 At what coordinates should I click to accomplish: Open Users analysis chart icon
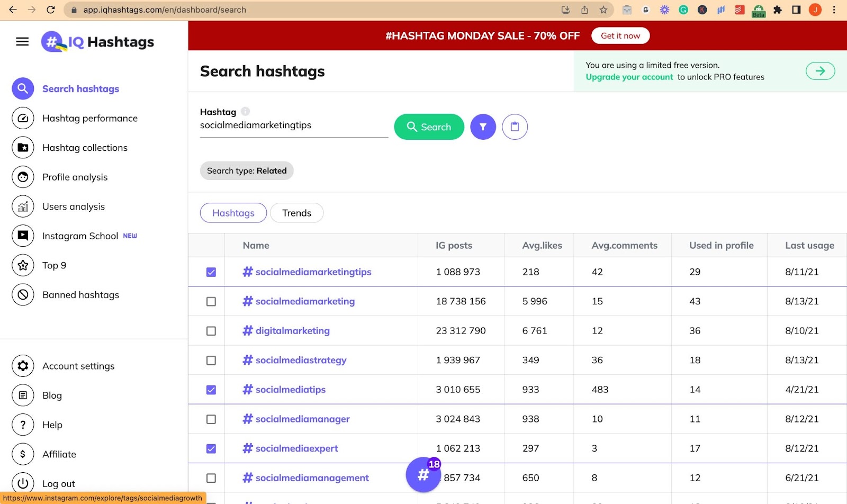click(x=23, y=206)
